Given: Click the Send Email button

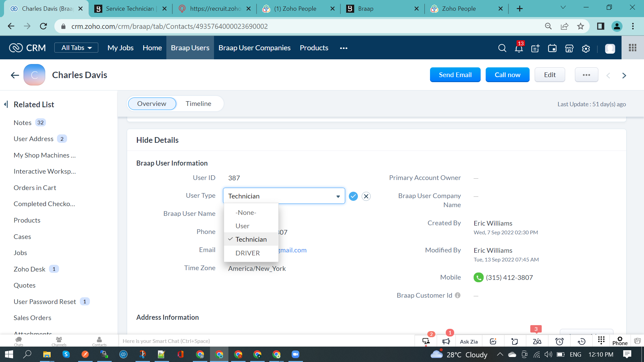Looking at the screenshot, I should point(455,75).
